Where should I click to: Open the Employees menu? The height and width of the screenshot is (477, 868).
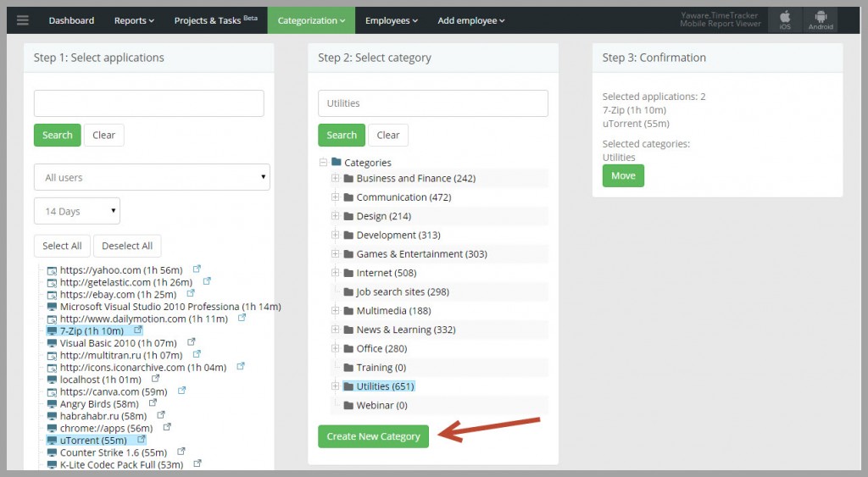click(x=392, y=20)
